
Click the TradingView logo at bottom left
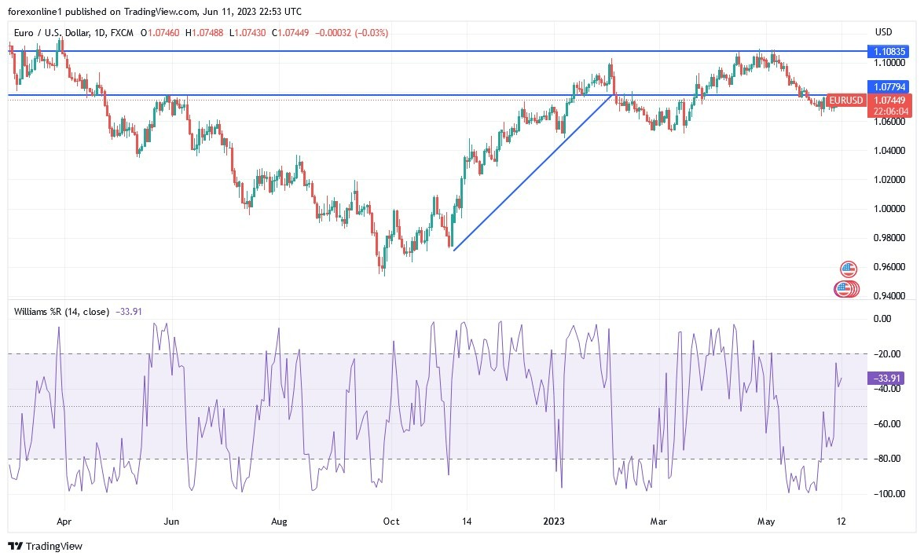pos(16,546)
